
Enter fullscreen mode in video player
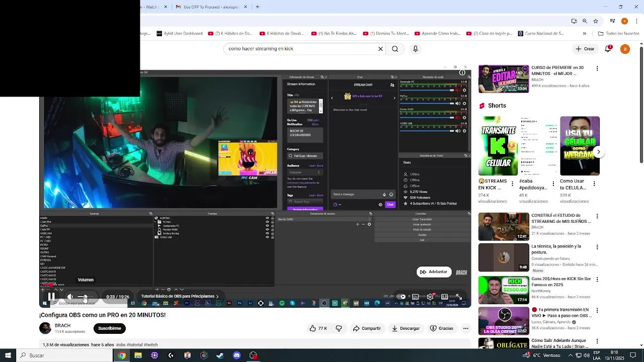459,297
